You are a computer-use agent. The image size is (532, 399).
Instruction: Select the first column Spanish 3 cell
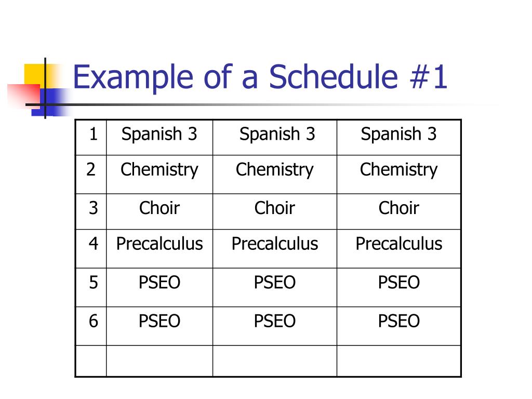159,137
